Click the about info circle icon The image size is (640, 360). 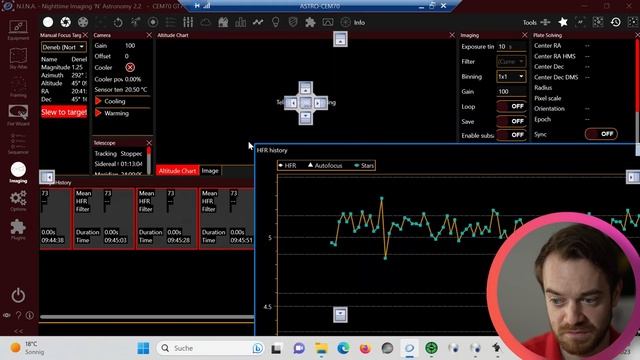click(29, 315)
